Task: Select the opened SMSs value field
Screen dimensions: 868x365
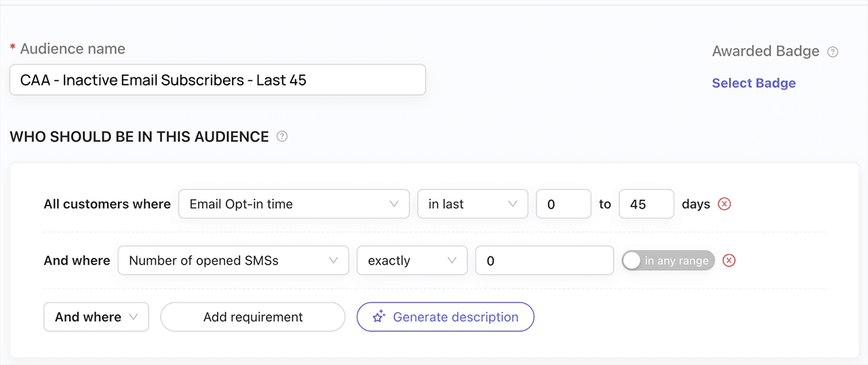Action: 545,261
